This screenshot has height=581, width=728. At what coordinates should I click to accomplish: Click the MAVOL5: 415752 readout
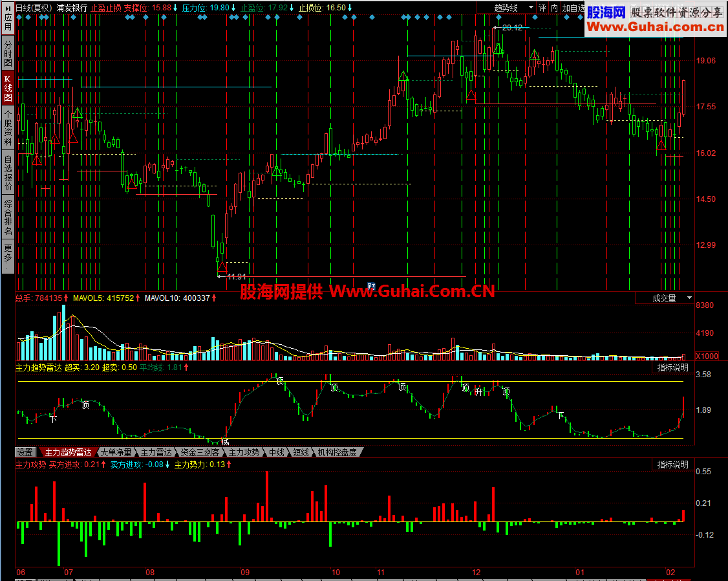106,298
